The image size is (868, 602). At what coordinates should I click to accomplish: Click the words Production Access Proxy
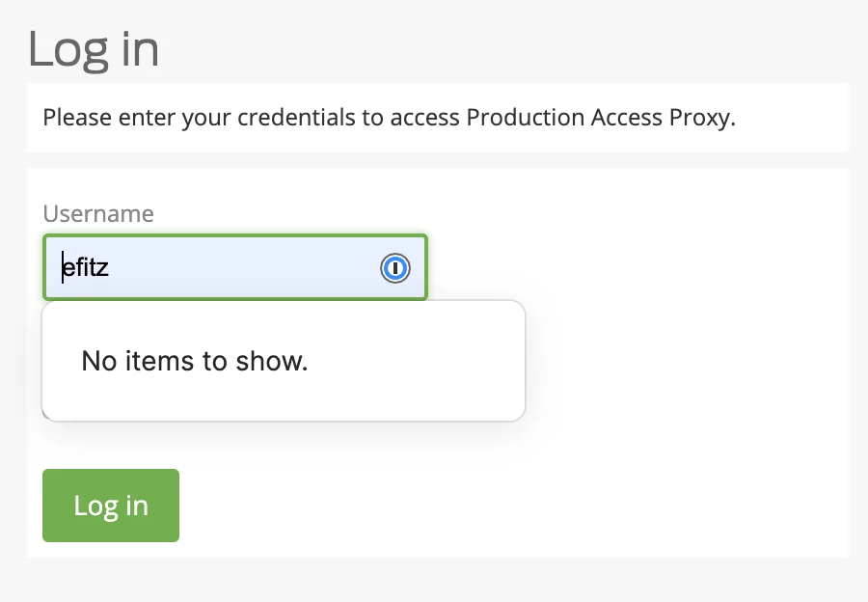coord(600,118)
